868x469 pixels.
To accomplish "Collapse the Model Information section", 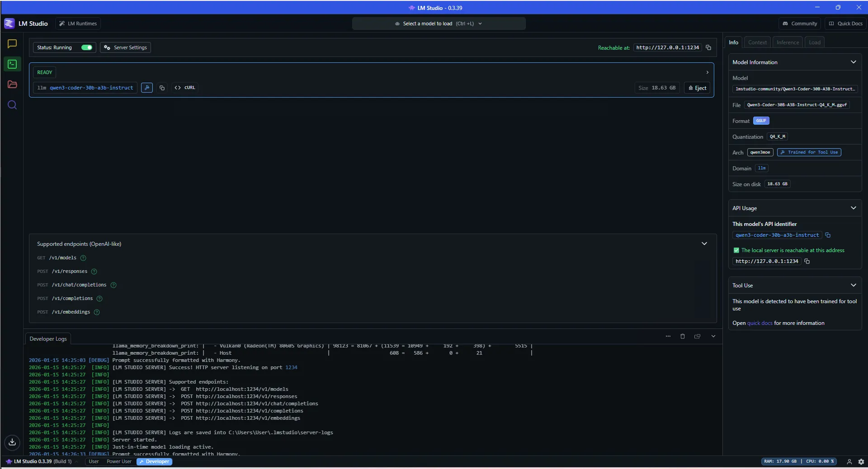I will [x=854, y=62].
